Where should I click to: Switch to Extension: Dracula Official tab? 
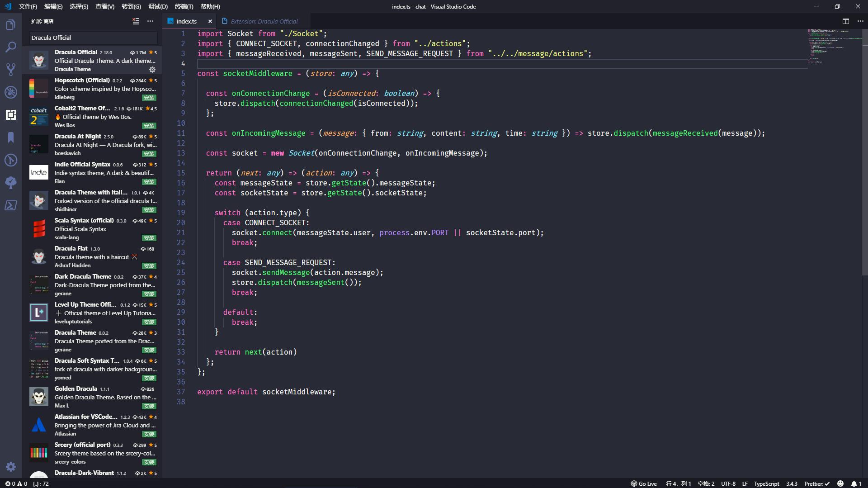(x=264, y=21)
